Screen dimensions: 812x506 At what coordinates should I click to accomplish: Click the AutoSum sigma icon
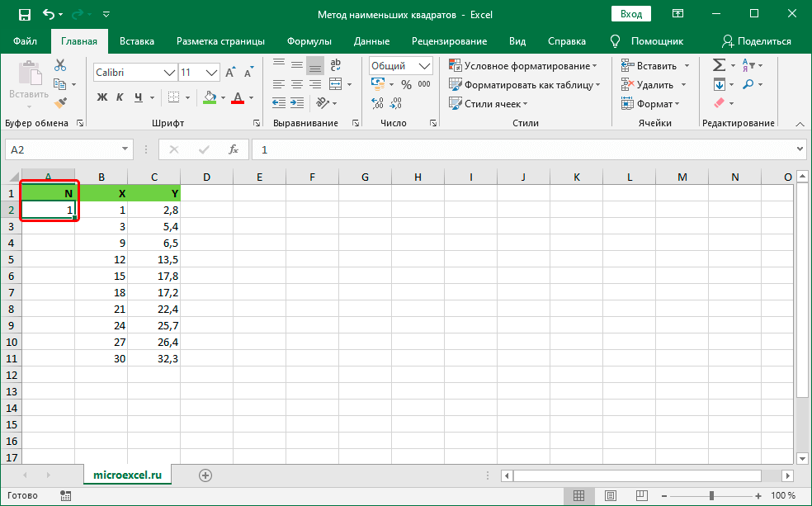718,65
